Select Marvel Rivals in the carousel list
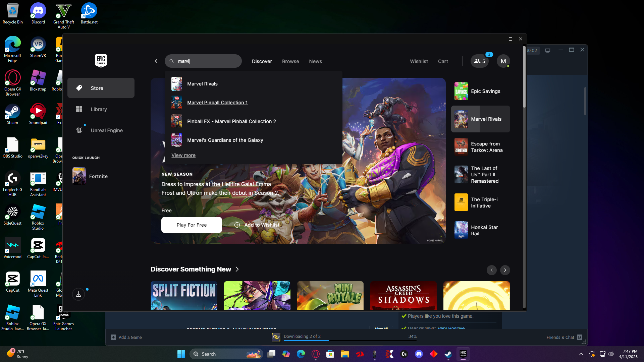Screen dimensions: 644x362 pyautogui.click(x=480, y=119)
